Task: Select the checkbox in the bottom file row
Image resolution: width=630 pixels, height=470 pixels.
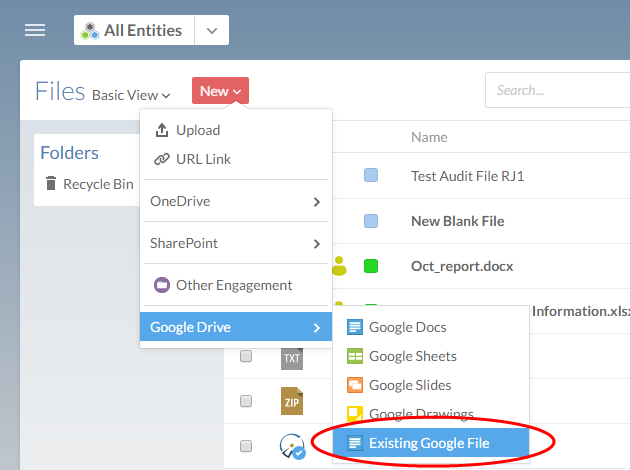Action: click(246, 446)
